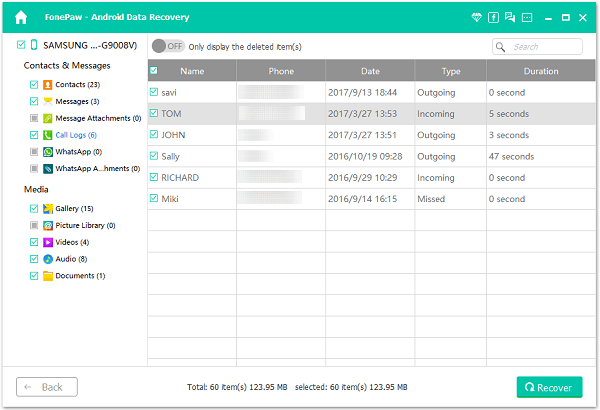Select the 2016/10/19 09:28 date cell
The width and height of the screenshot is (600, 410).
coord(370,156)
